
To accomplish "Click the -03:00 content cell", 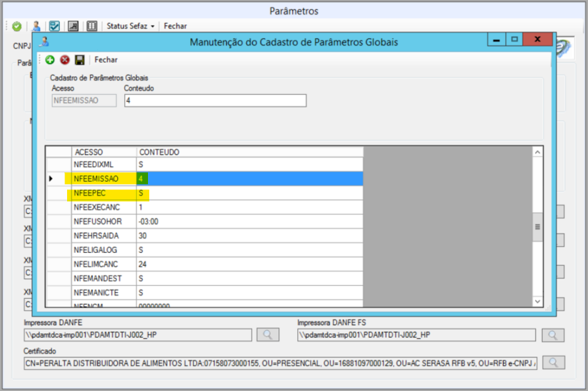I will [x=250, y=222].
